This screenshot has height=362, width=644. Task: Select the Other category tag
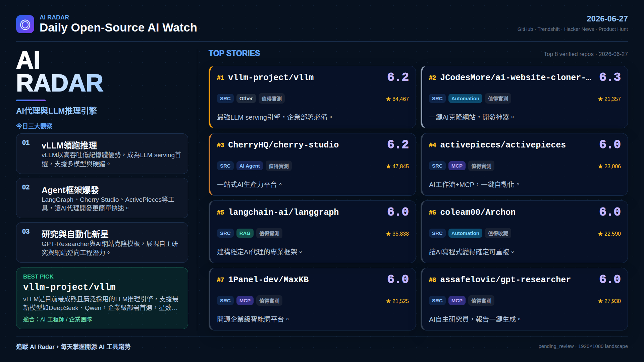pyautogui.click(x=246, y=99)
